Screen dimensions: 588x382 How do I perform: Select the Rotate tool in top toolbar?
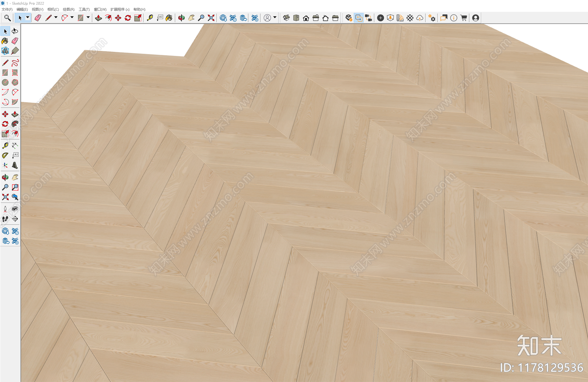click(x=128, y=18)
